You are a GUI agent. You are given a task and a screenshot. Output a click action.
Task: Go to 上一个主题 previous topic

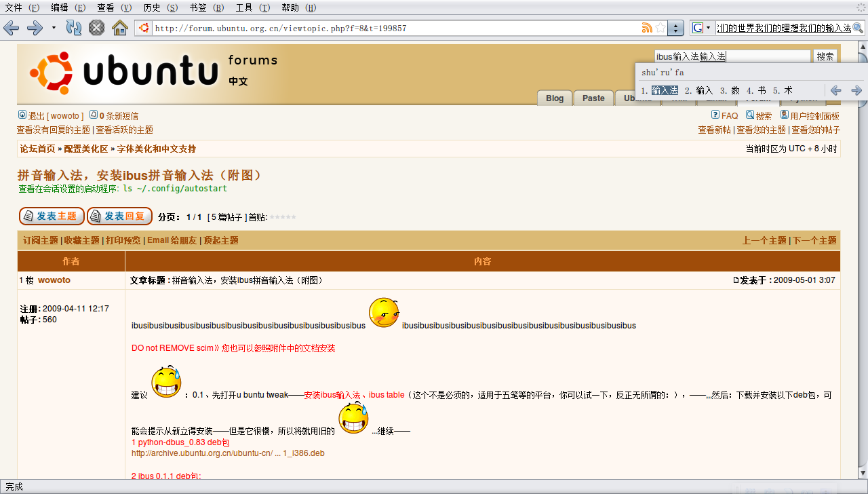(764, 240)
